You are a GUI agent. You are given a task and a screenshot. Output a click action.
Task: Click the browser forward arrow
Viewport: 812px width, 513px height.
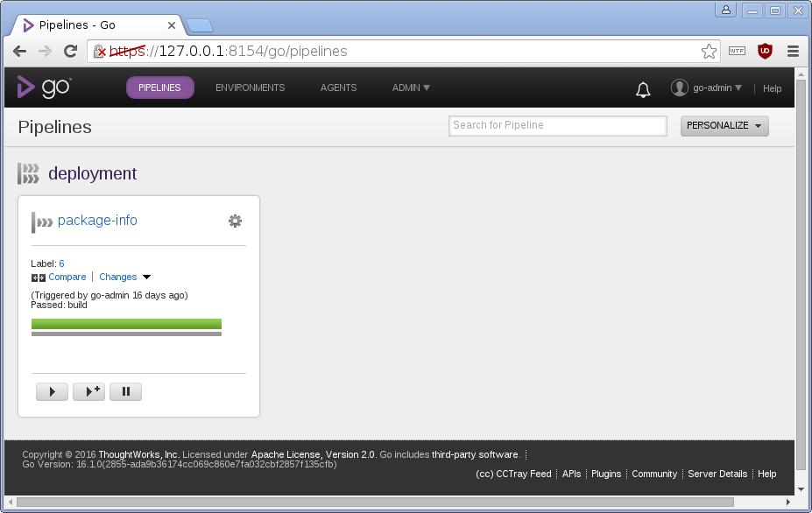[x=45, y=51]
